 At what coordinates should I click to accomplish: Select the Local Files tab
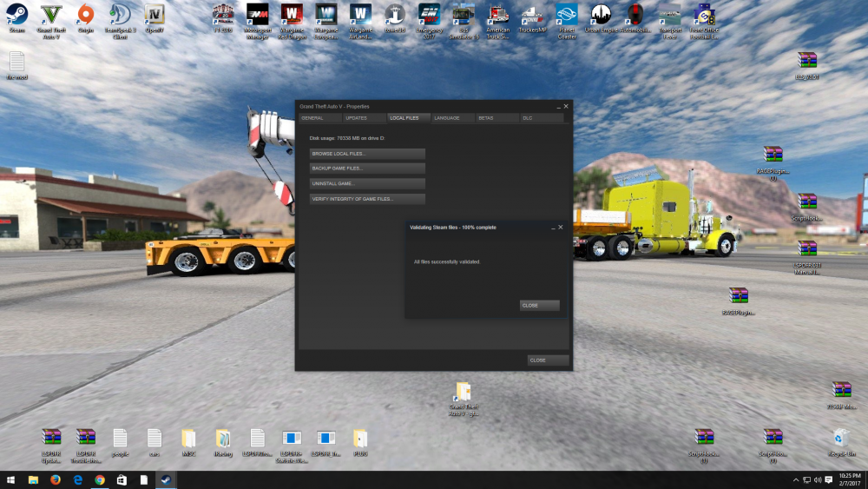click(409, 118)
